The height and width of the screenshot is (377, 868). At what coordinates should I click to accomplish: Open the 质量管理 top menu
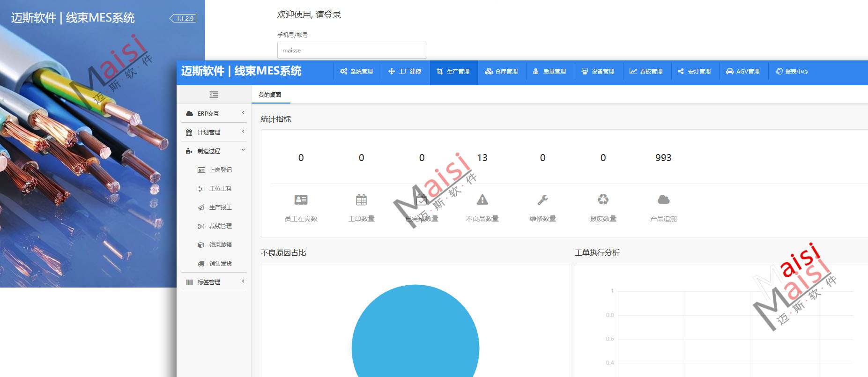pyautogui.click(x=550, y=71)
